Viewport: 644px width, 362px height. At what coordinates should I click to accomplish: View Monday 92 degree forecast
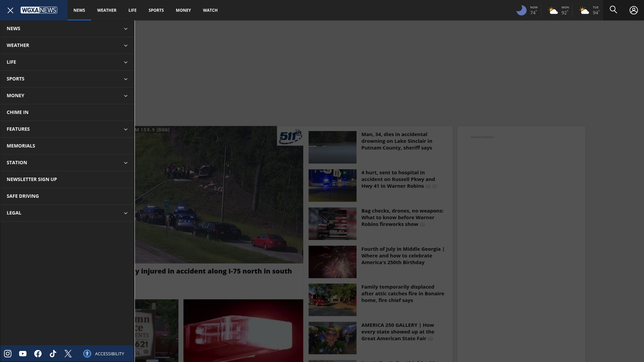558,10
